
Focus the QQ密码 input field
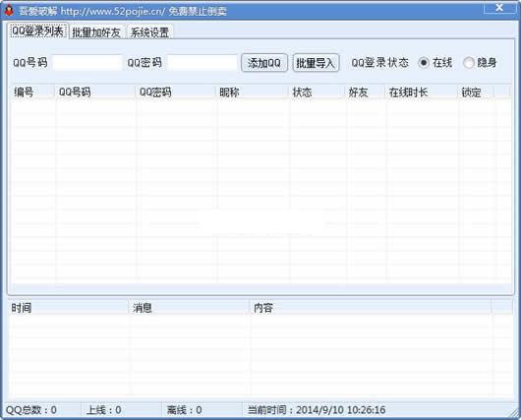coord(203,63)
